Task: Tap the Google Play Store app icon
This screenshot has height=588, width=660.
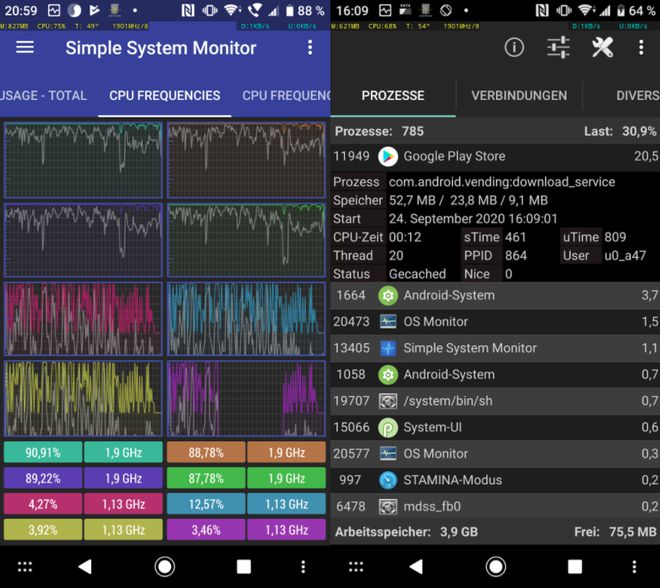Action: 388,157
